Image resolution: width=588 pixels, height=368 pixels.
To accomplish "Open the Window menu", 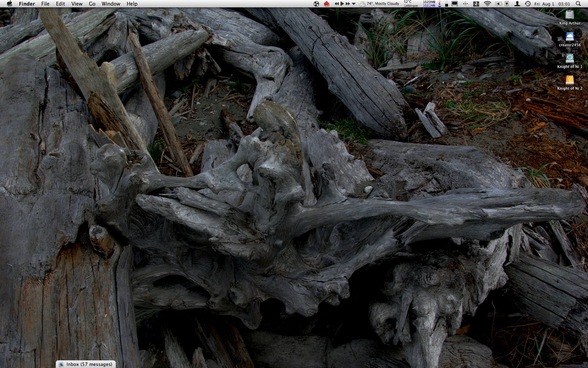I will click(x=111, y=4).
